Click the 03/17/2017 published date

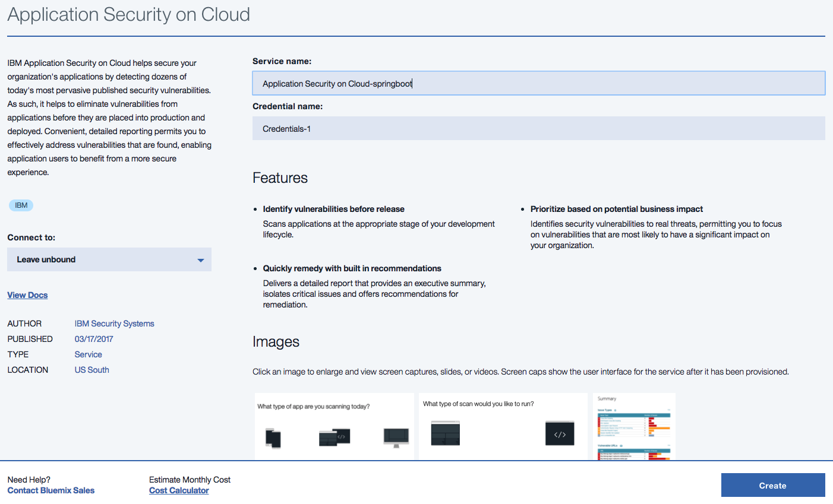tap(93, 339)
